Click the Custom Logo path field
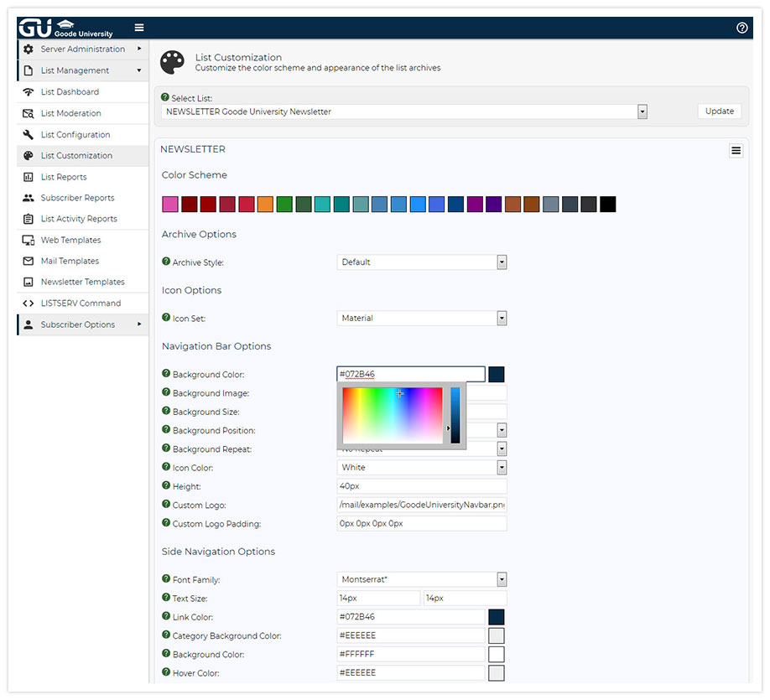 [422, 505]
